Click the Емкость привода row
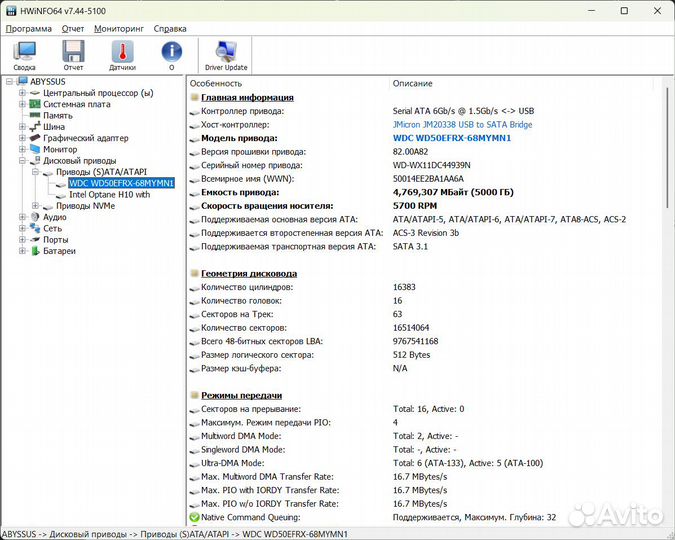Image resolution: width=675 pixels, height=540 pixels. coord(424,192)
